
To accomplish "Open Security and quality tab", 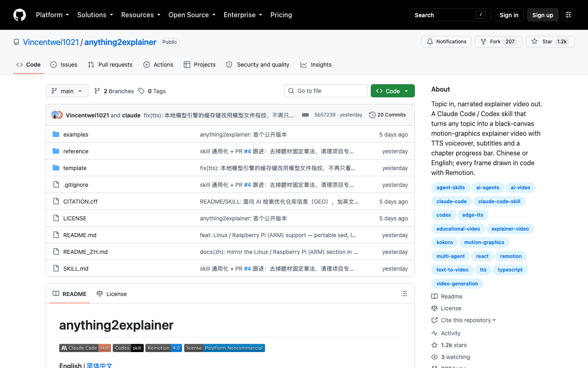I will [258, 65].
